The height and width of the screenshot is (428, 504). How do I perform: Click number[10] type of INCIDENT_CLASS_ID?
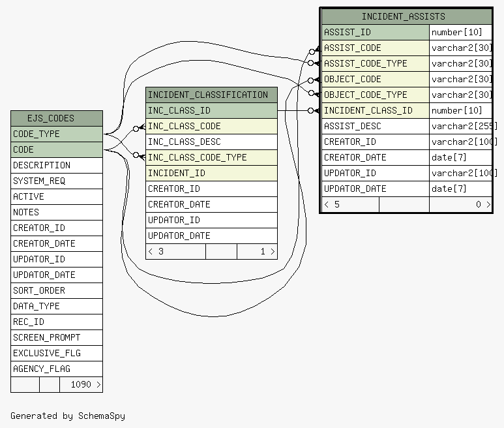(x=460, y=111)
